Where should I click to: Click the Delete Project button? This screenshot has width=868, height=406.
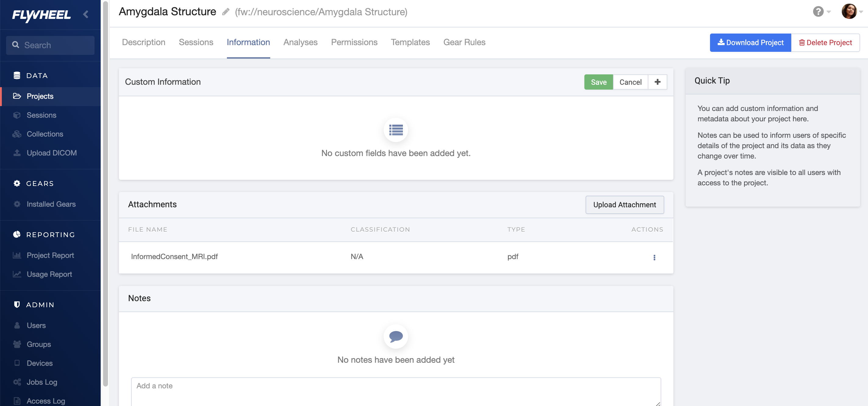tap(825, 42)
